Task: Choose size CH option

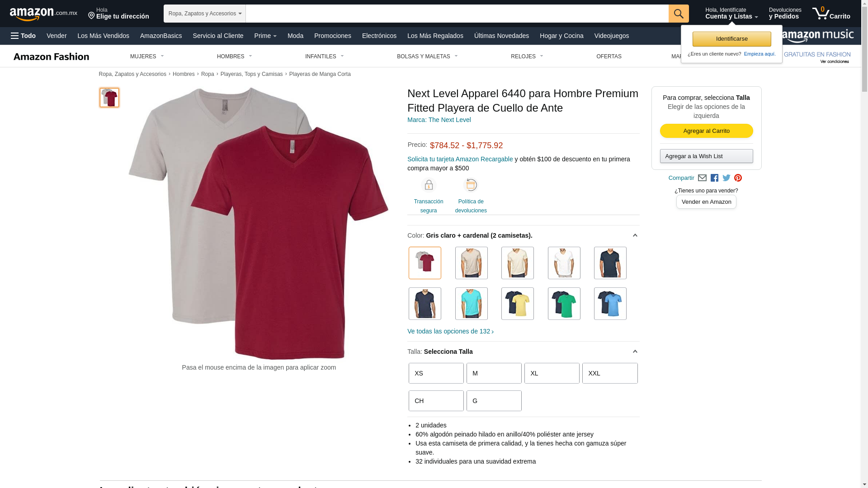Action: click(436, 401)
